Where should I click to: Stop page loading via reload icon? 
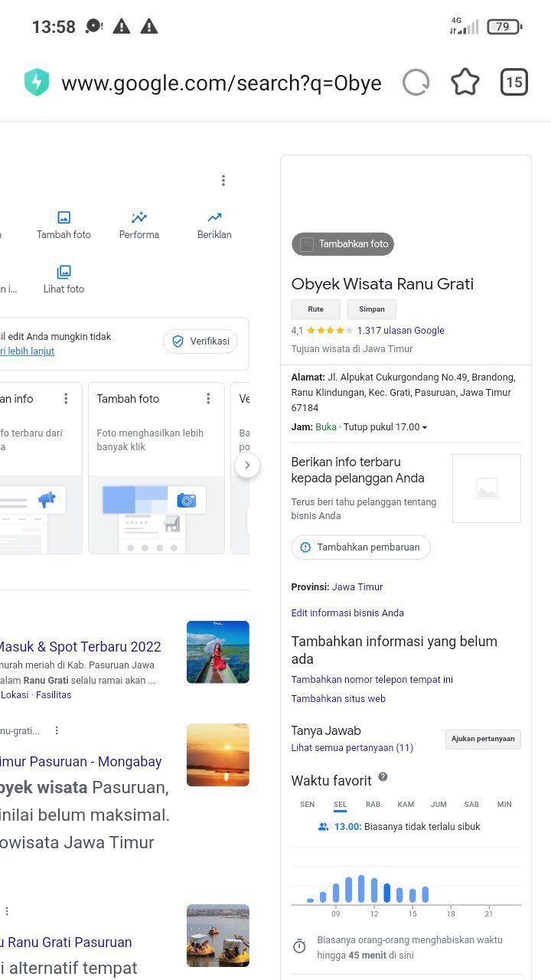point(416,82)
